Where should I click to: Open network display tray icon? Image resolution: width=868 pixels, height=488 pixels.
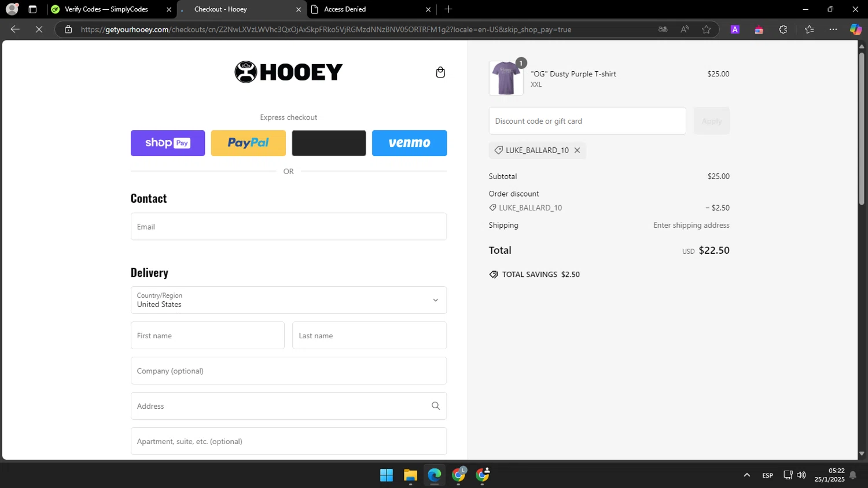click(x=788, y=475)
